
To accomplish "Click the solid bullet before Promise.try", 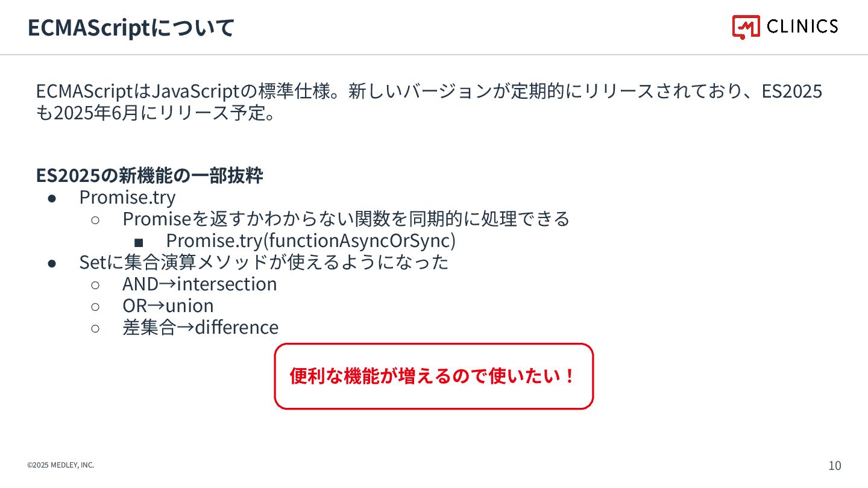I will pos(52,198).
